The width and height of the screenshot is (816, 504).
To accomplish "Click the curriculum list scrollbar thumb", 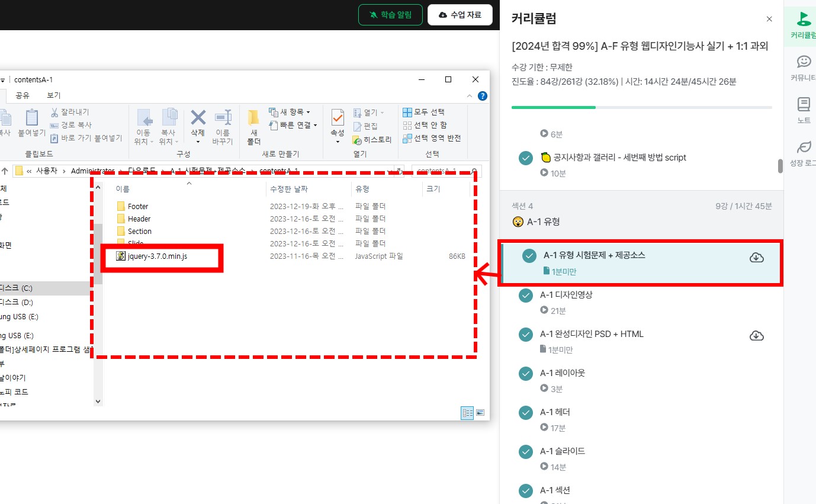I will click(x=780, y=166).
